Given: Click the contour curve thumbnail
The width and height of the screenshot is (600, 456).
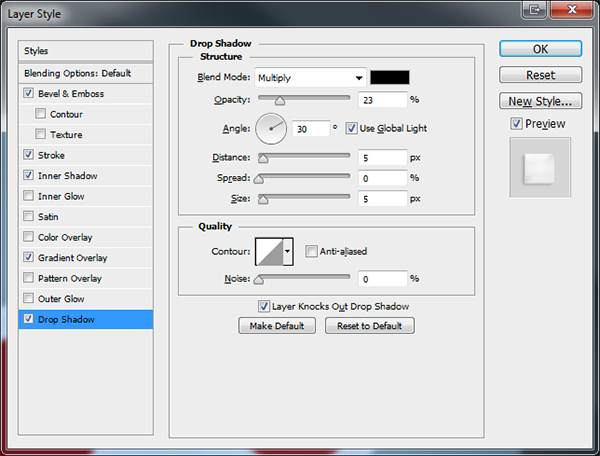Looking at the screenshot, I should 269,251.
